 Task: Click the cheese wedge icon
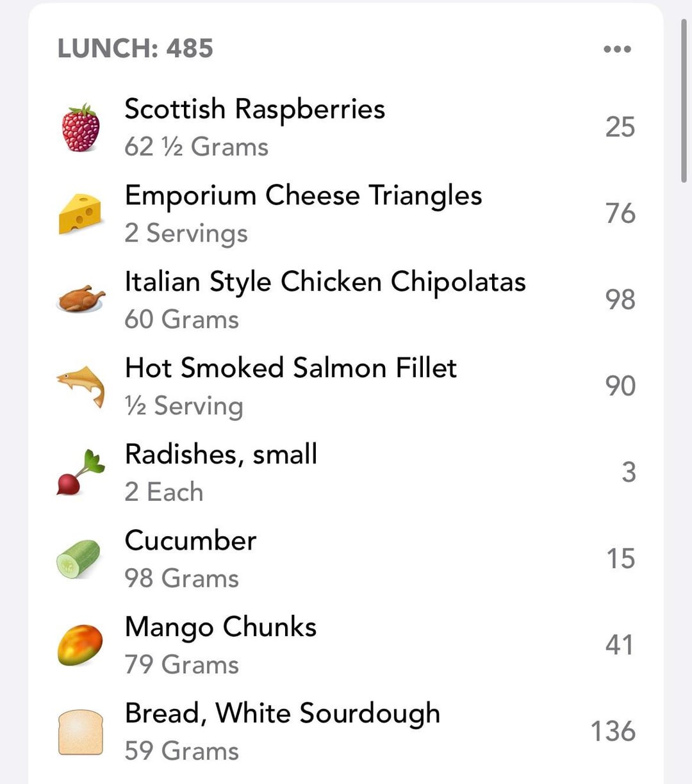click(80, 213)
